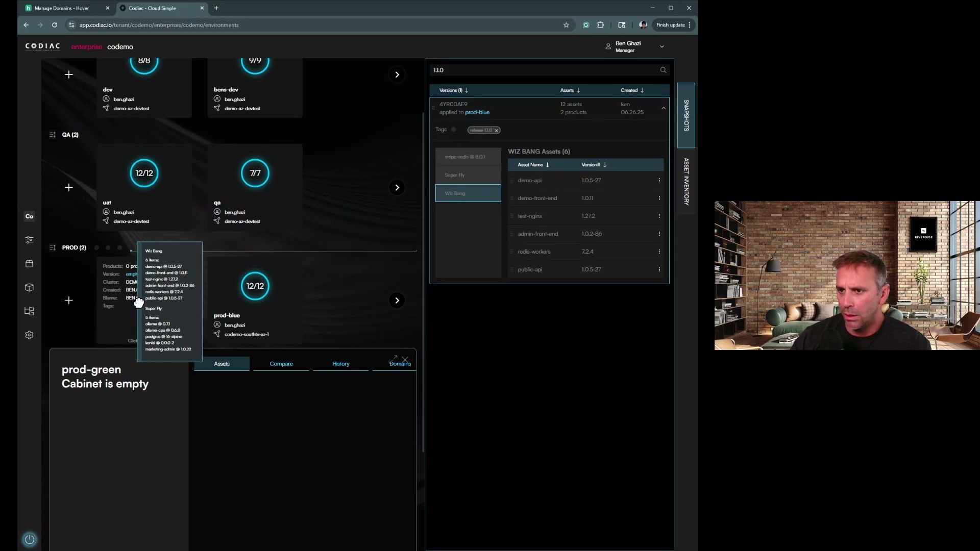The width and height of the screenshot is (980, 551).
Task: Open the 3D cube assets icon in sidebar
Action: click(29, 287)
